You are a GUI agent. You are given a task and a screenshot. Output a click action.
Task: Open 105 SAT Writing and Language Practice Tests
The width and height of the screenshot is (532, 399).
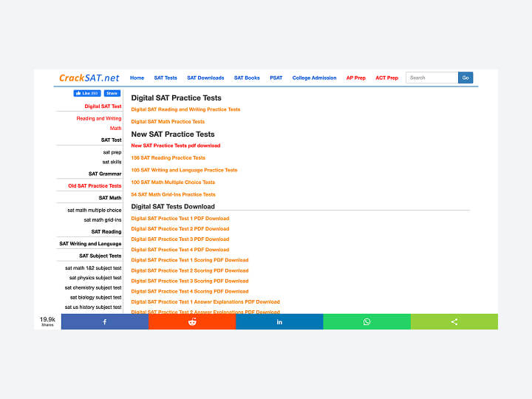[184, 170]
